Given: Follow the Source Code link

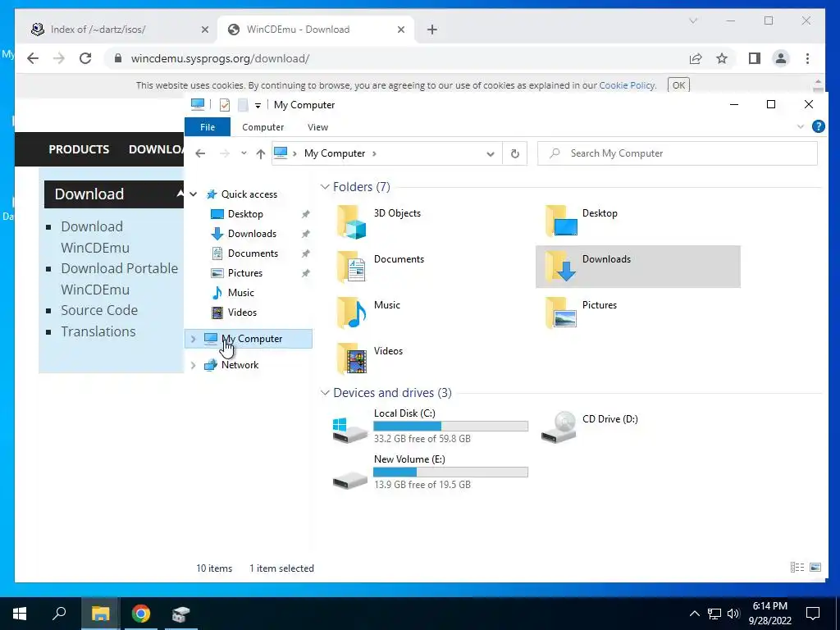Looking at the screenshot, I should [99, 310].
